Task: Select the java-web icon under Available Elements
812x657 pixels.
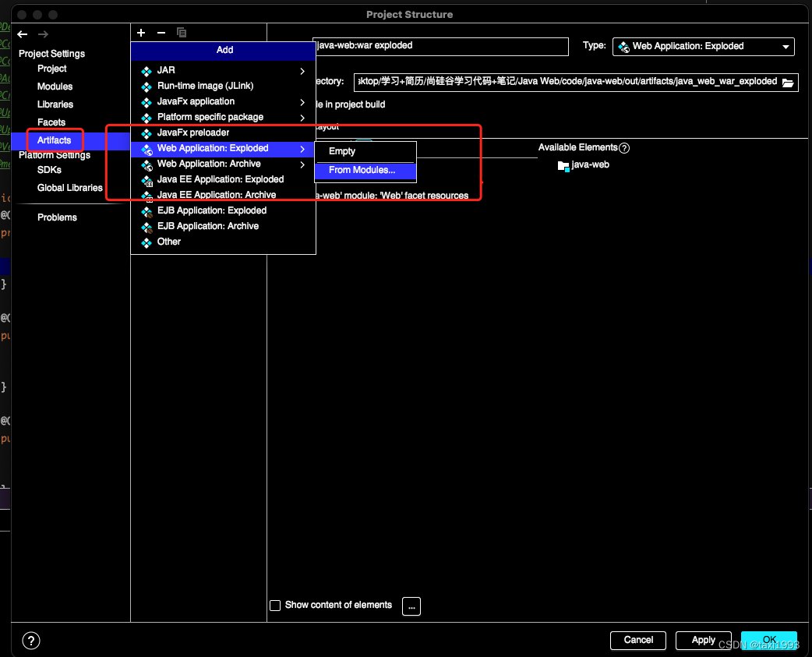Action: pyautogui.click(x=563, y=165)
